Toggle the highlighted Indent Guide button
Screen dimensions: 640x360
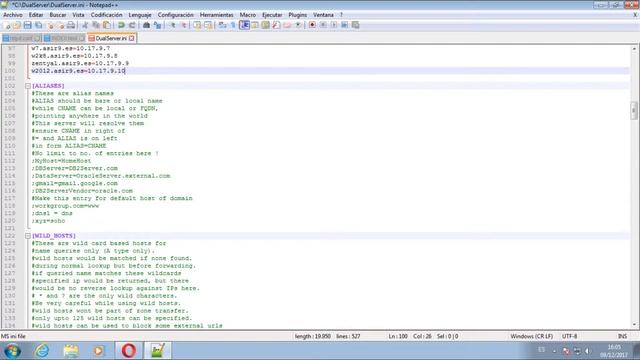pyautogui.click(x=244, y=25)
